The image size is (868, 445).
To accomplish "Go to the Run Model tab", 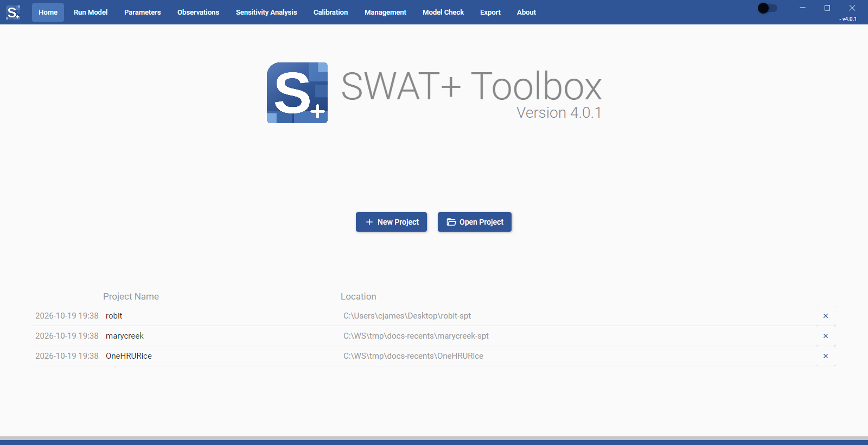I will 91,12.
